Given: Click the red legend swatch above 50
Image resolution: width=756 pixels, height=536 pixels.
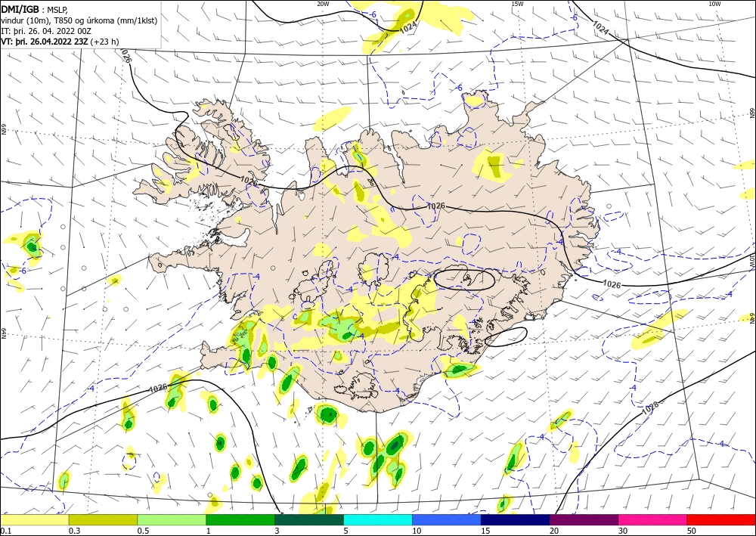Looking at the screenshot, I should point(721,519).
